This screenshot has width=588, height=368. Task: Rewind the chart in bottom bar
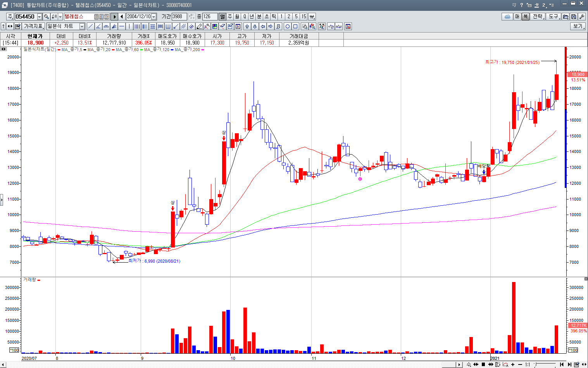(476, 365)
